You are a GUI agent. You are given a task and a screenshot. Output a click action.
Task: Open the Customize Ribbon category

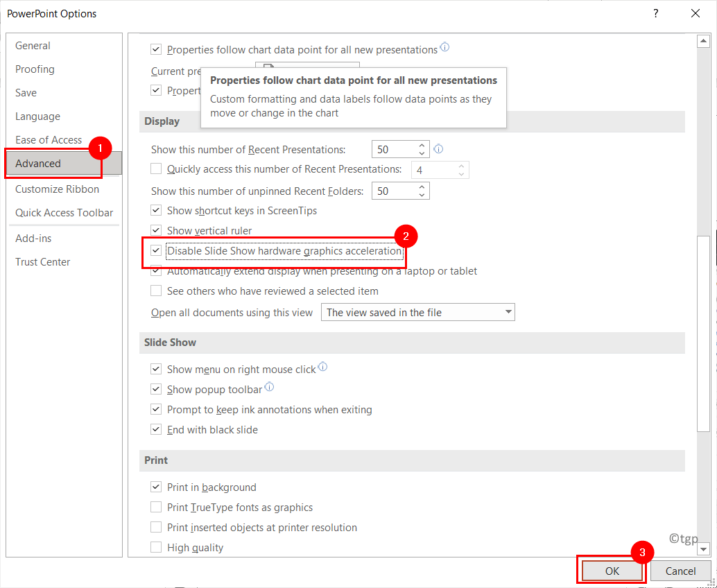[x=57, y=189]
